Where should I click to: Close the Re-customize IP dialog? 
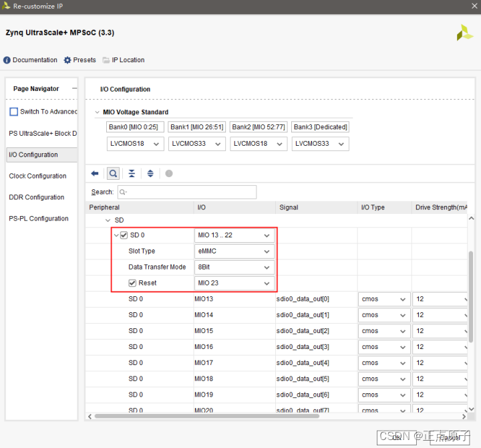pyautogui.click(x=474, y=6)
